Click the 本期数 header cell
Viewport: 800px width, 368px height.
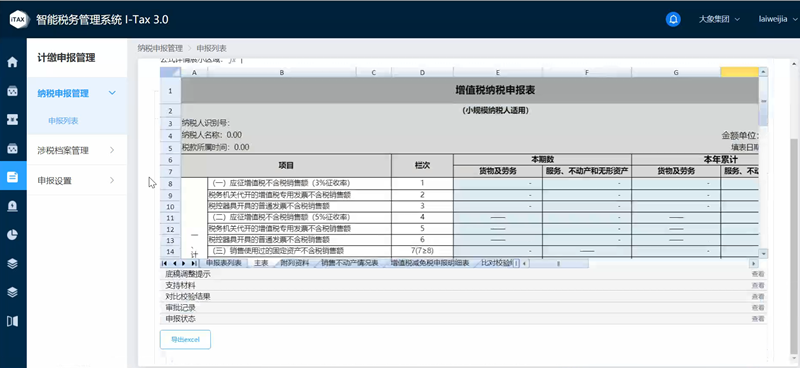(542, 159)
